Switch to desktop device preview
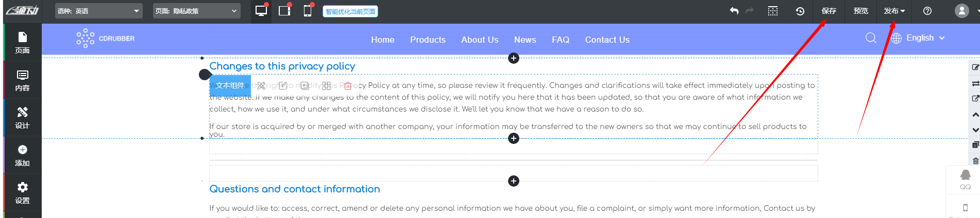Viewport: 980px width, 218px height. coord(261,11)
